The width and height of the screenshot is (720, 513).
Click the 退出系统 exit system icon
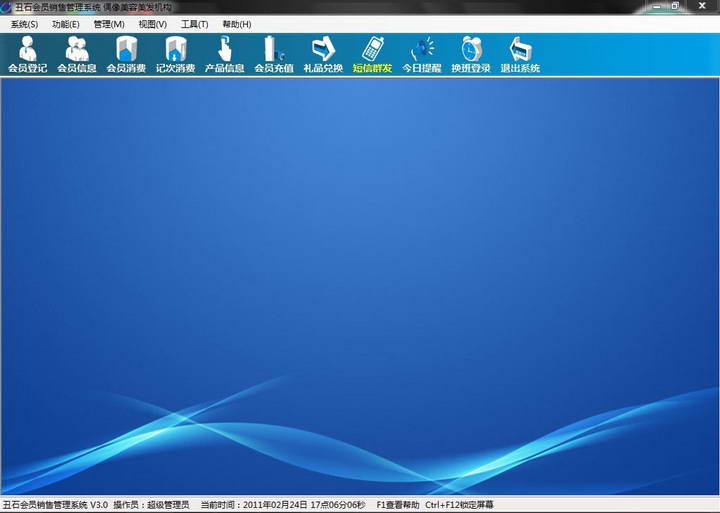(520, 54)
